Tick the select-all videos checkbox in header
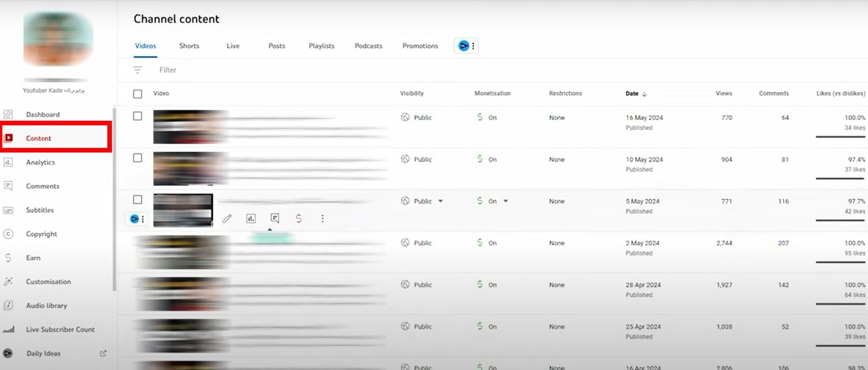 [137, 94]
